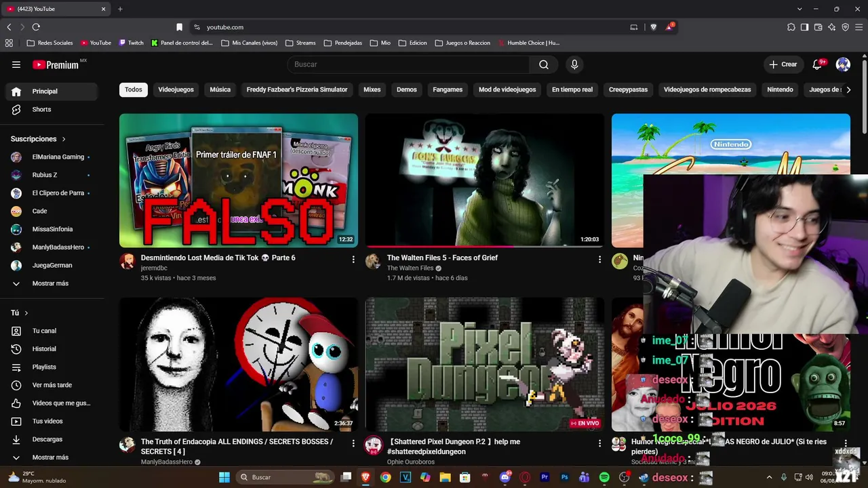Select the Videojuegos filter chip
This screenshot has height=488, width=868.
[176, 89]
